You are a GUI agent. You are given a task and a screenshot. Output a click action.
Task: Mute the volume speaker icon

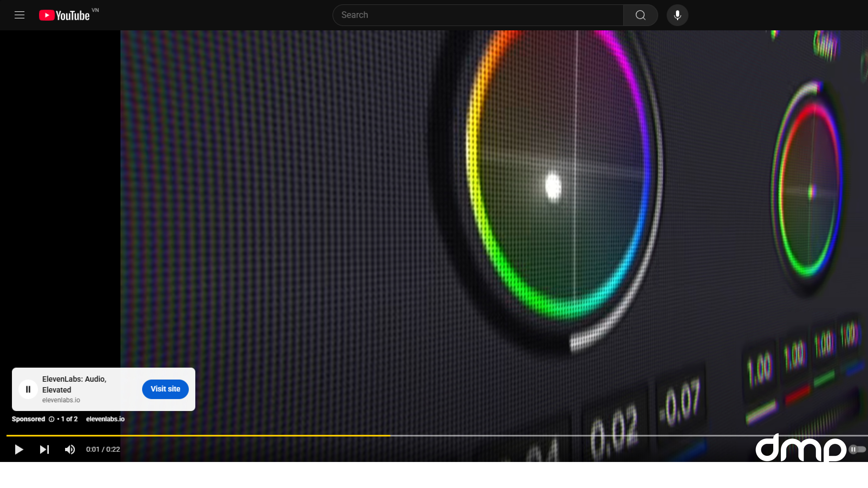[x=70, y=449]
